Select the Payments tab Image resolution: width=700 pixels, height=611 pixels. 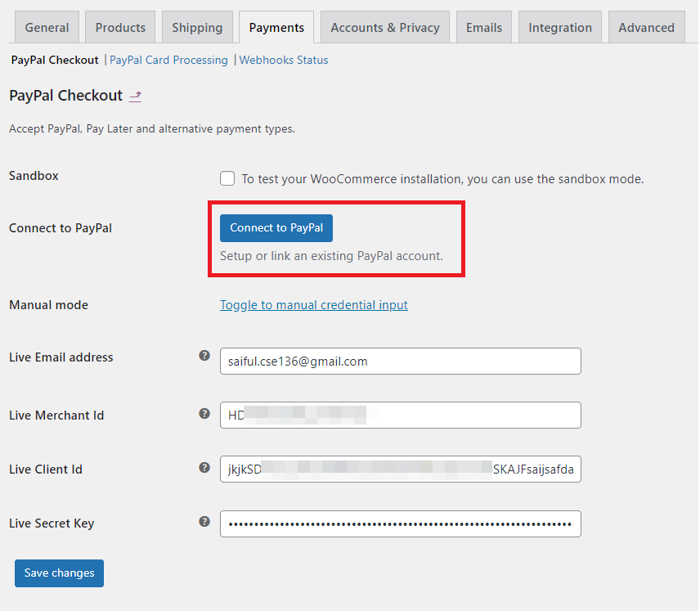(x=276, y=27)
